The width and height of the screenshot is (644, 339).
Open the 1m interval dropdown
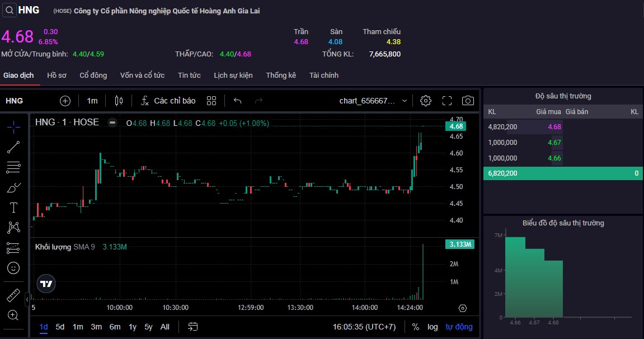pos(92,101)
